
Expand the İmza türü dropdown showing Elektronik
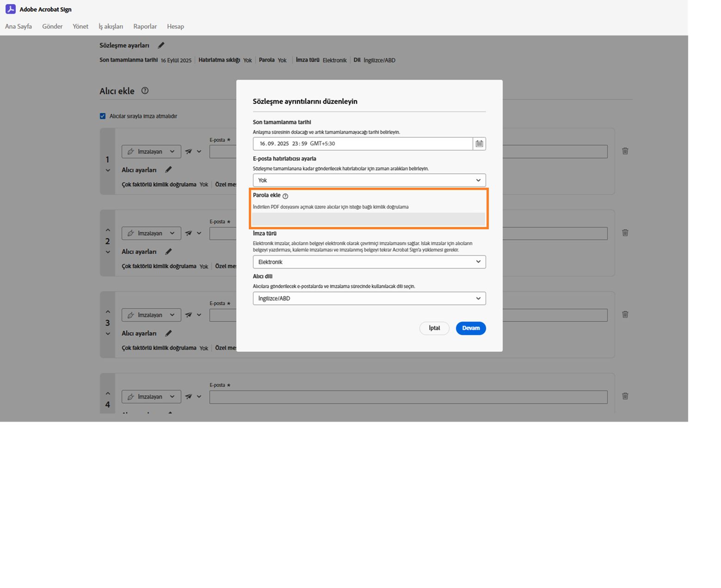[x=369, y=262]
